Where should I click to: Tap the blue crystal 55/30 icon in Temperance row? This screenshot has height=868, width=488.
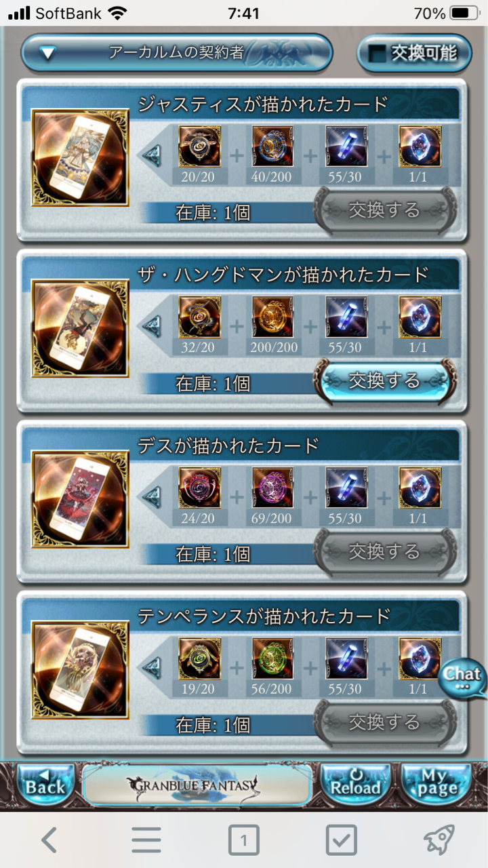346,658
